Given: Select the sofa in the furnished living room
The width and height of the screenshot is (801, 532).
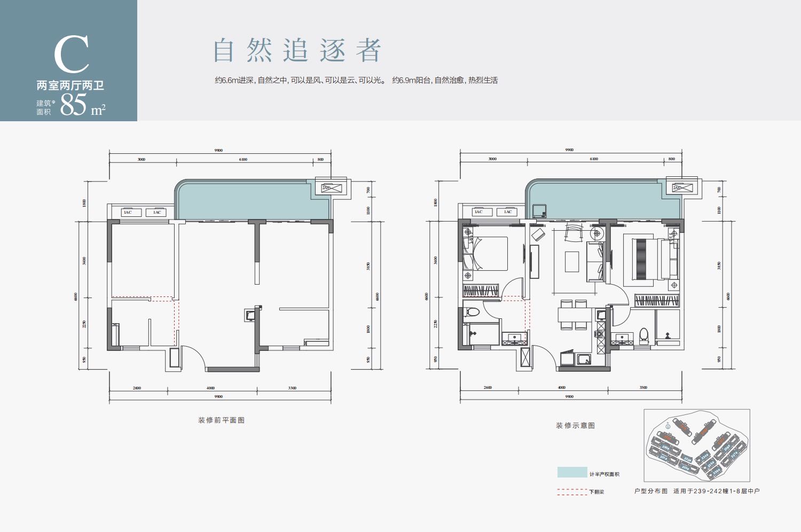Looking at the screenshot, I should tap(595, 262).
